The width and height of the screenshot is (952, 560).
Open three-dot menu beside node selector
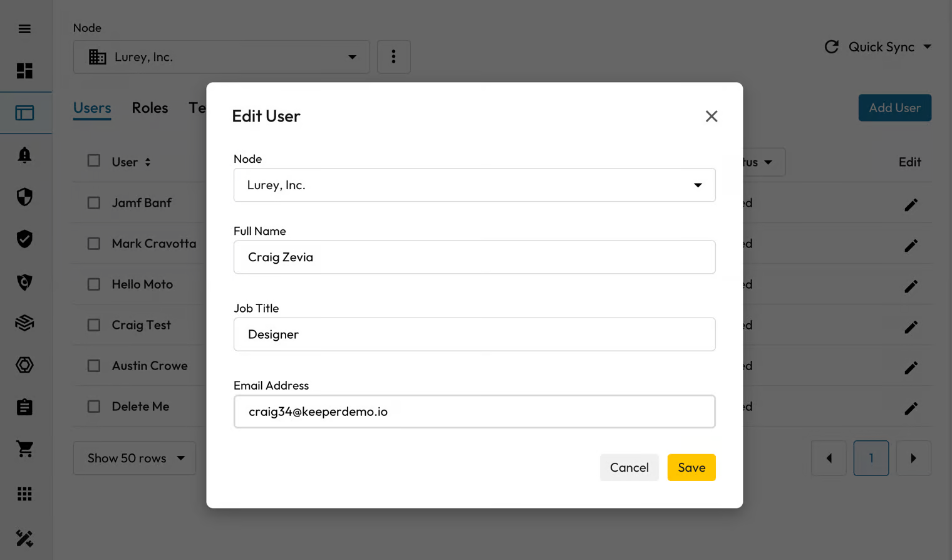click(x=393, y=57)
